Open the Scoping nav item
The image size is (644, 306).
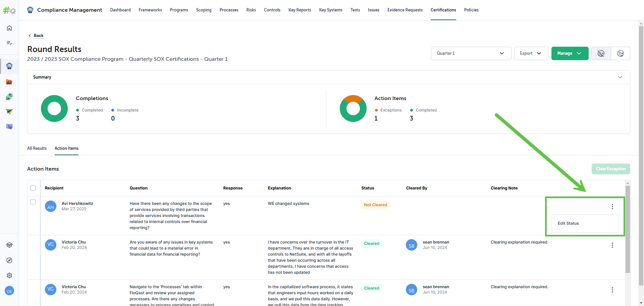(204, 10)
